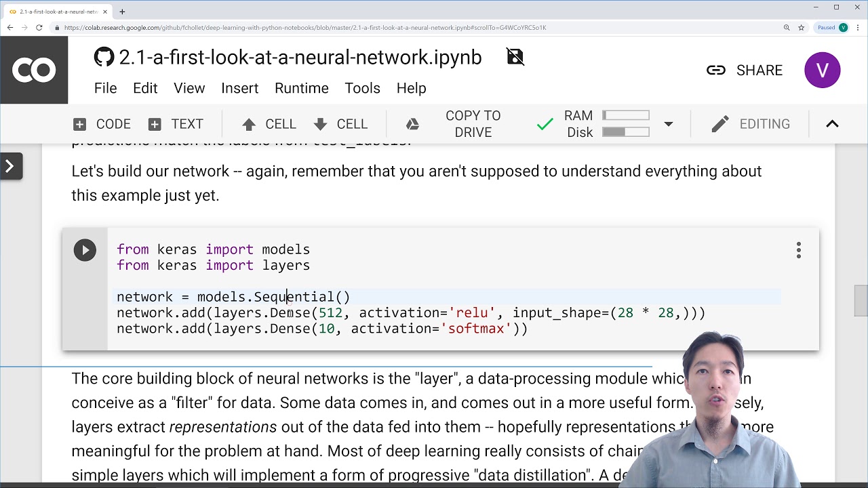Image resolution: width=868 pixels, height=488 pixels.
Task: Click the 'relu' string in code
Action: (x=472, y=312)
